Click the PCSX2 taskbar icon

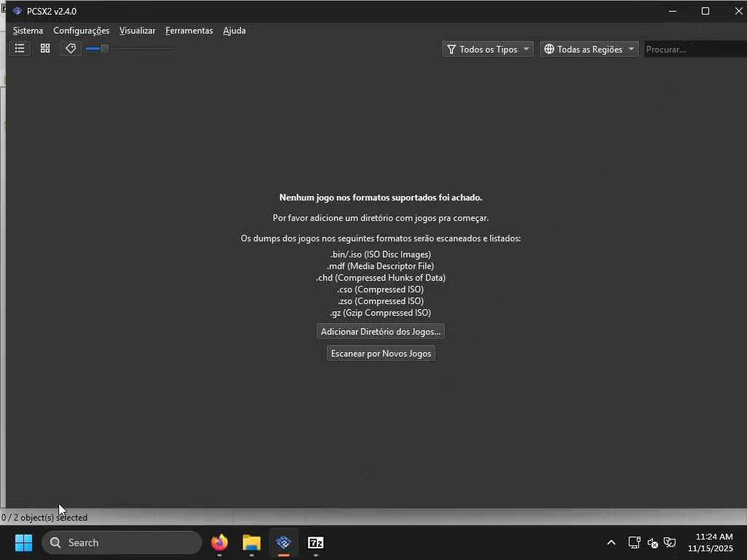click(284, 542)
